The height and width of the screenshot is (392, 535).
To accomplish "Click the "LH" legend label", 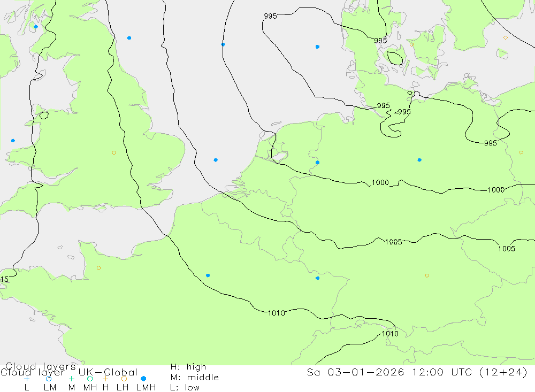I will (x=123, y=388).
